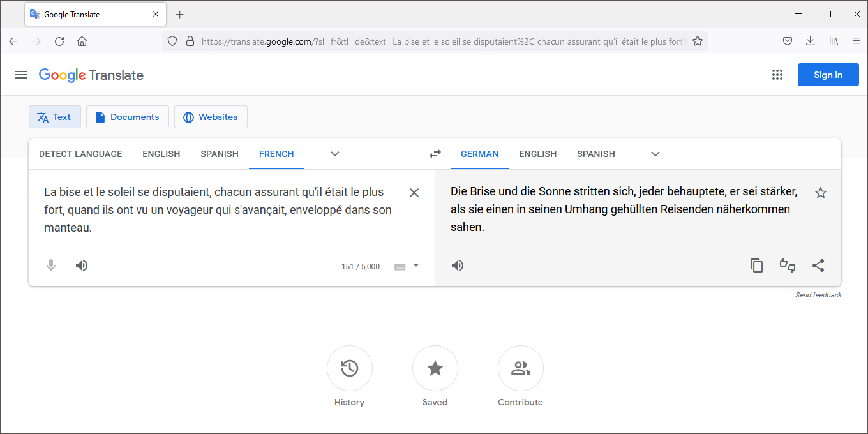Open tracking protection shield

(x=172, y=41)
